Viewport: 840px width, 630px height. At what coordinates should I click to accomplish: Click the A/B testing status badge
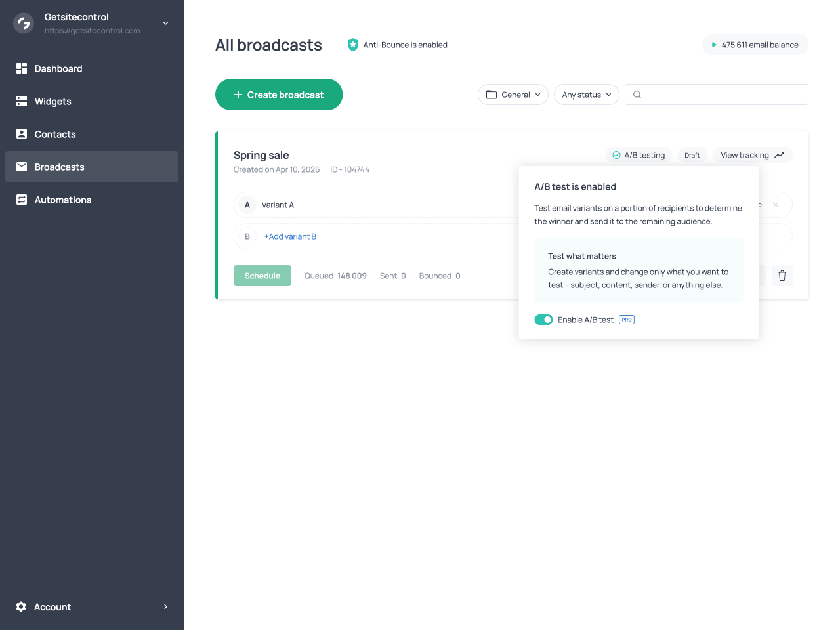click(639, 155)
